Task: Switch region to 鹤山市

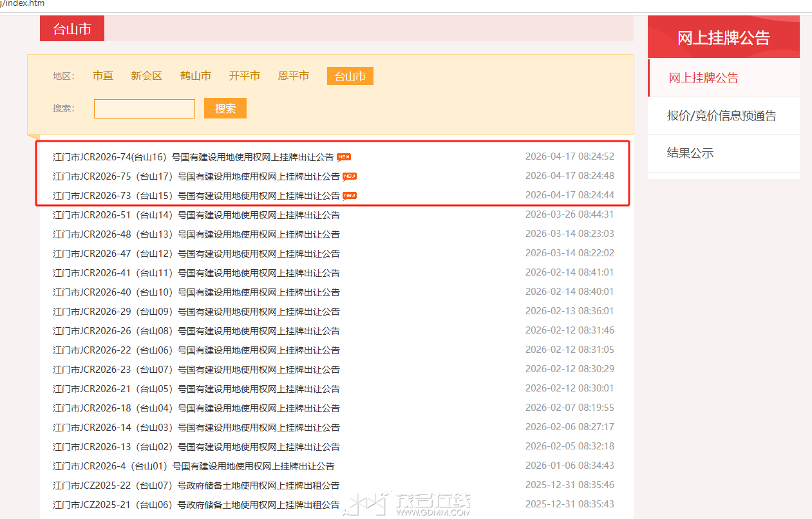Action: point(196,76)
